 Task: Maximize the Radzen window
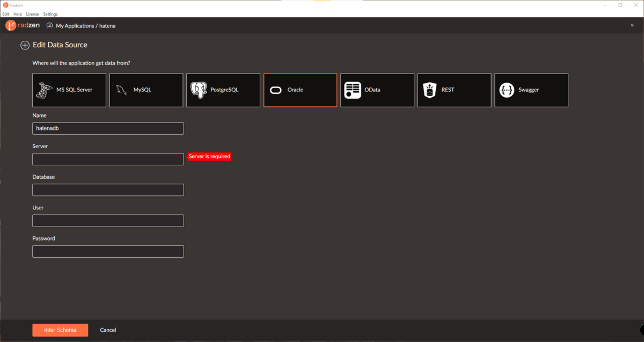point(620,5)
